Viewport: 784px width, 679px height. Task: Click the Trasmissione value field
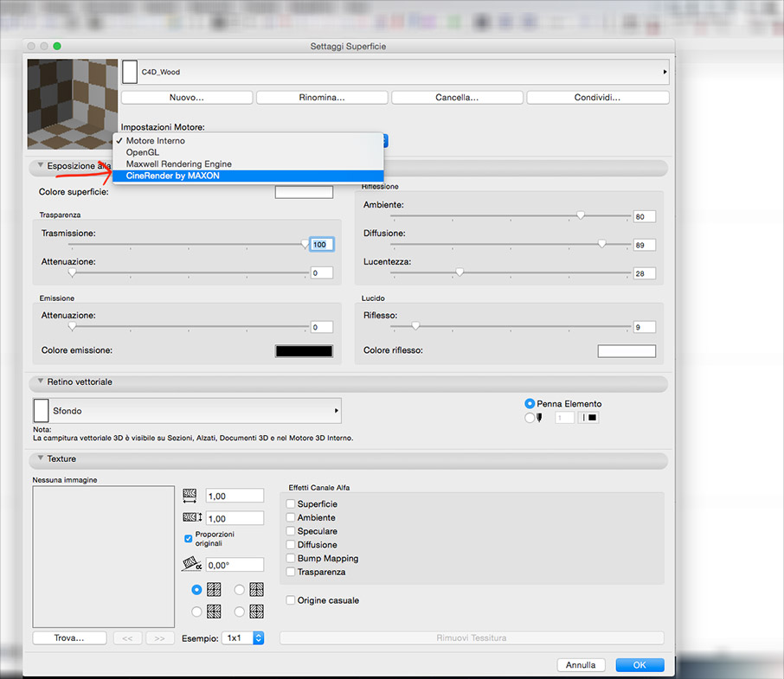321,245
